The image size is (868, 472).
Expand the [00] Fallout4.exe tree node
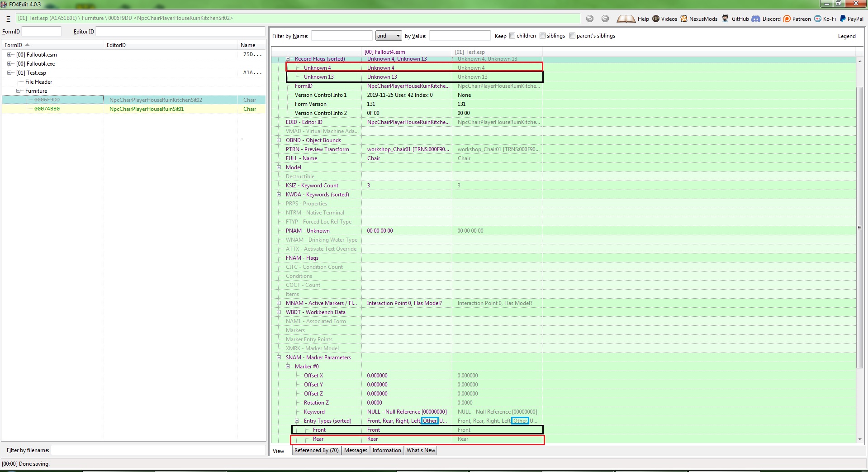click(x=9, y=64)
